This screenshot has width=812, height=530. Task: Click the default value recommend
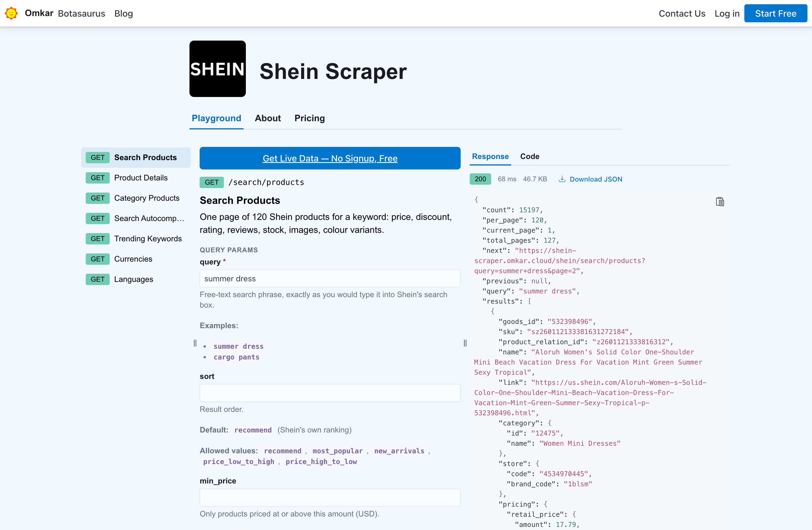click(x=253, y=430)
